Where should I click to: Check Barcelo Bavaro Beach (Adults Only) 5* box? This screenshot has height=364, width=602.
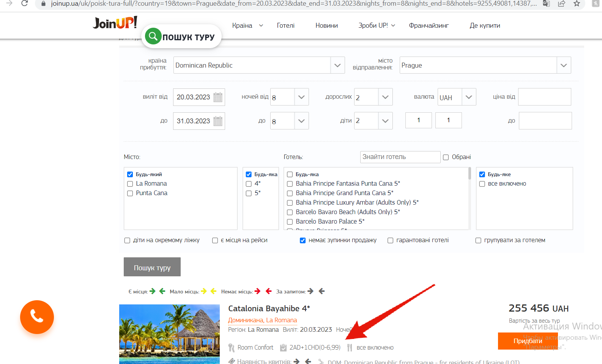[x=290, y=212]
